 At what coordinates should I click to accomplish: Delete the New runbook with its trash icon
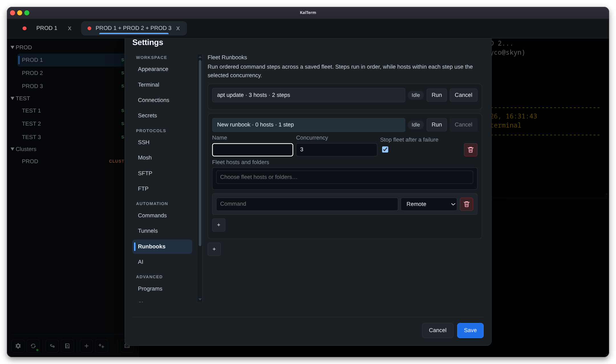point(471,150)
